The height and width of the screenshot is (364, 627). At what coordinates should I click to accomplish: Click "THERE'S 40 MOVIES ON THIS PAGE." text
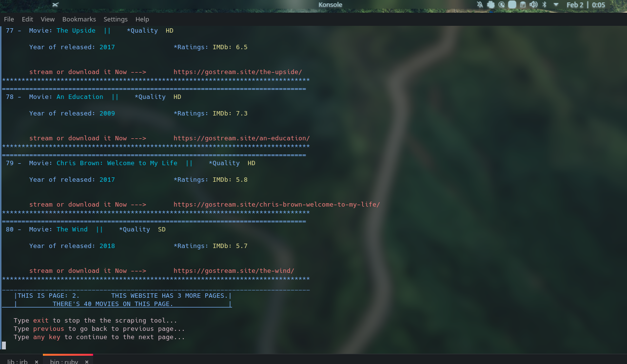[113, 304]
